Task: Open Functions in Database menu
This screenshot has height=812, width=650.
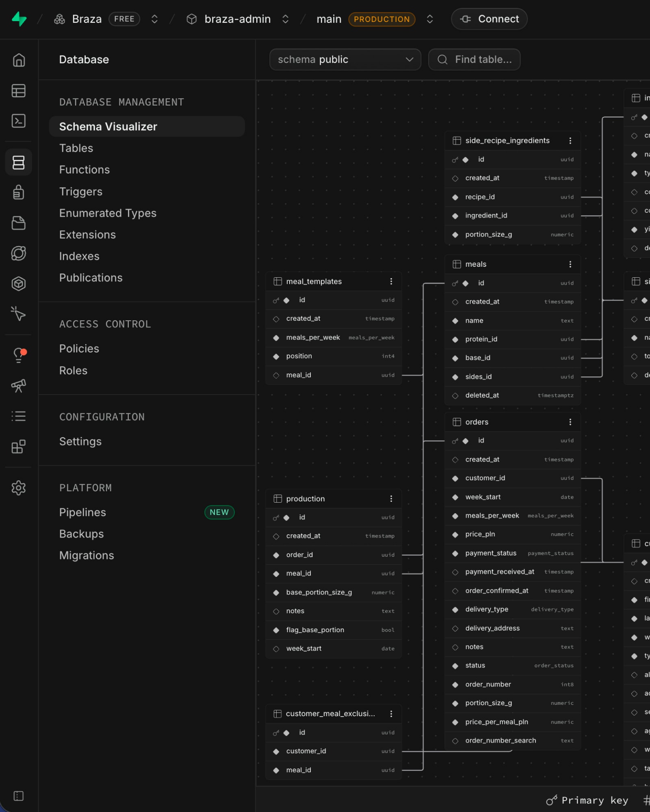Action: tap(84, 170)
